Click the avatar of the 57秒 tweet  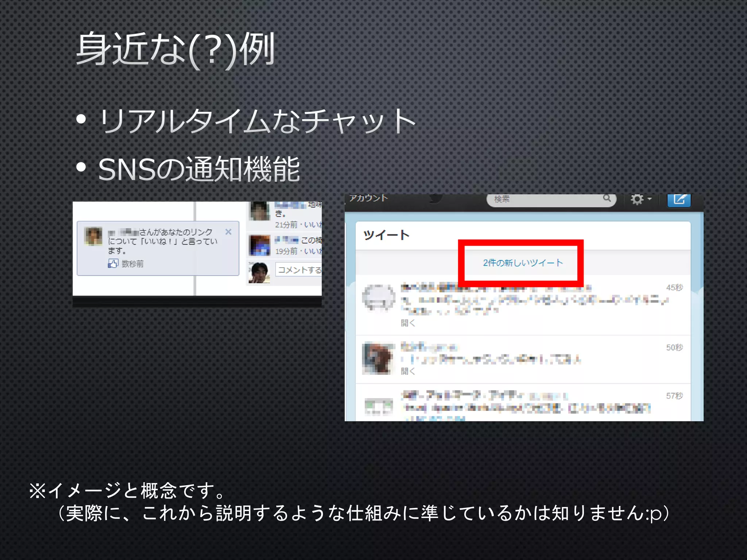coord(379,407)
